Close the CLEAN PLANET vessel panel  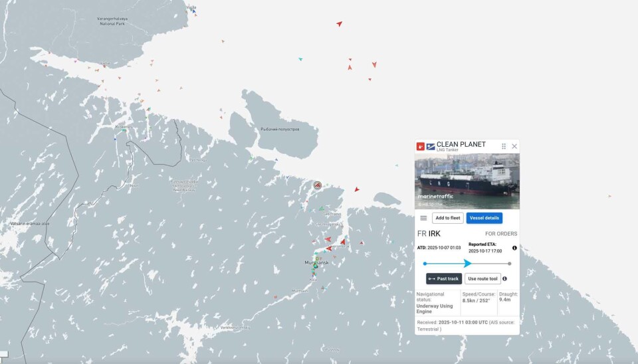[514, 146]
